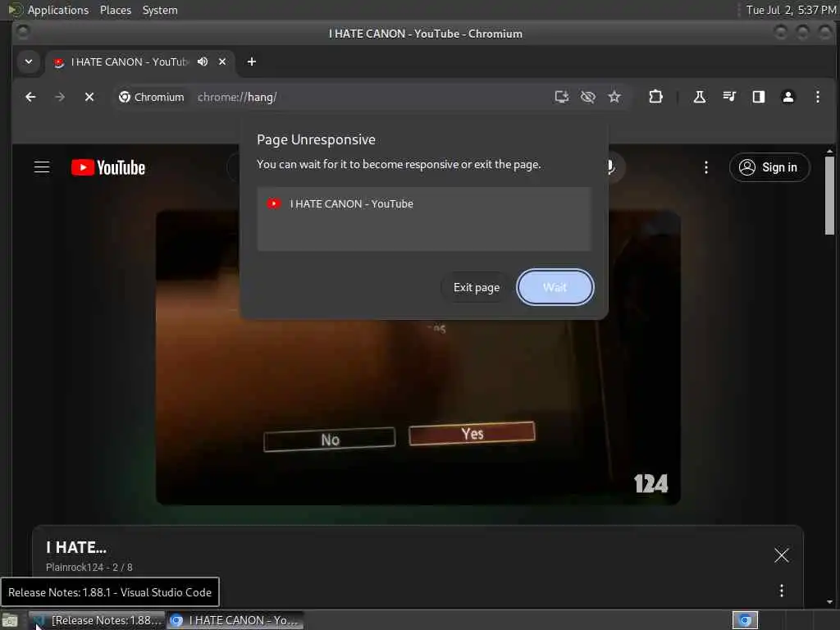Viewport: 840px width, 630px height.
Task: Open the Applications menu
Action: pos(58,10)
